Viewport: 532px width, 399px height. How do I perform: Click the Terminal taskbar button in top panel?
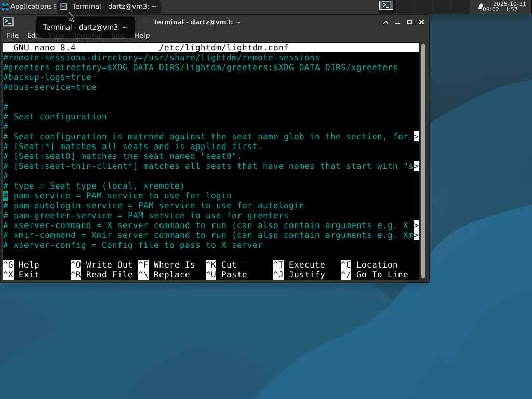(109, 6)
